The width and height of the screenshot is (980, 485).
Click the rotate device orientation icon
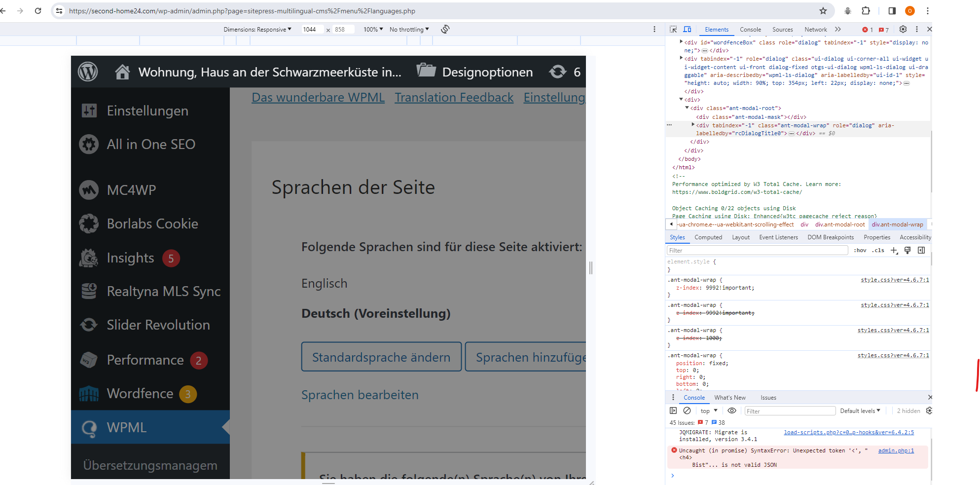pos(445,29)
